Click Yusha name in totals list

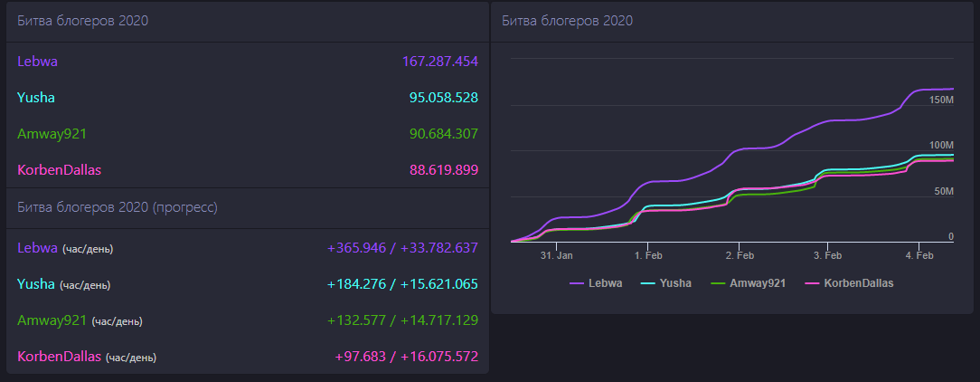click(36, 98)
